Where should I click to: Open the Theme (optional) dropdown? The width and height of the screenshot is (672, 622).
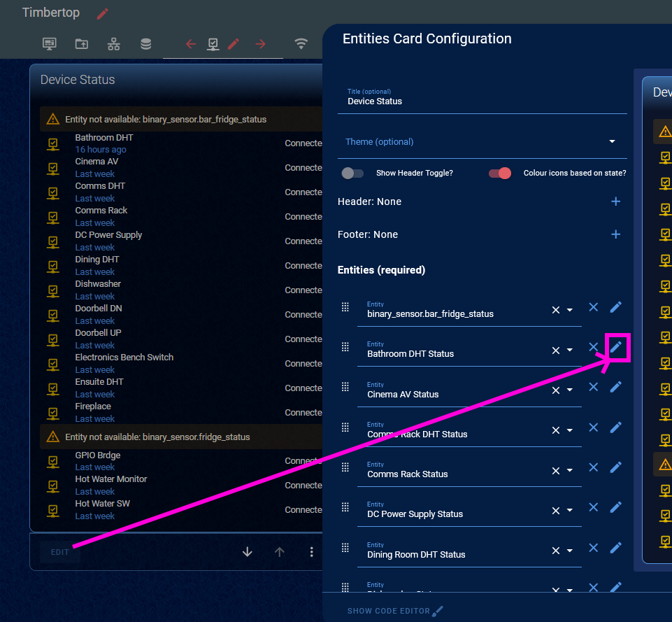pos(611,141)
